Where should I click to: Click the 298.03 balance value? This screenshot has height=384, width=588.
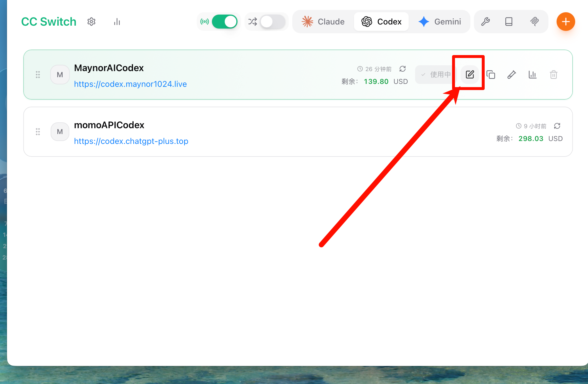[531, 139]
